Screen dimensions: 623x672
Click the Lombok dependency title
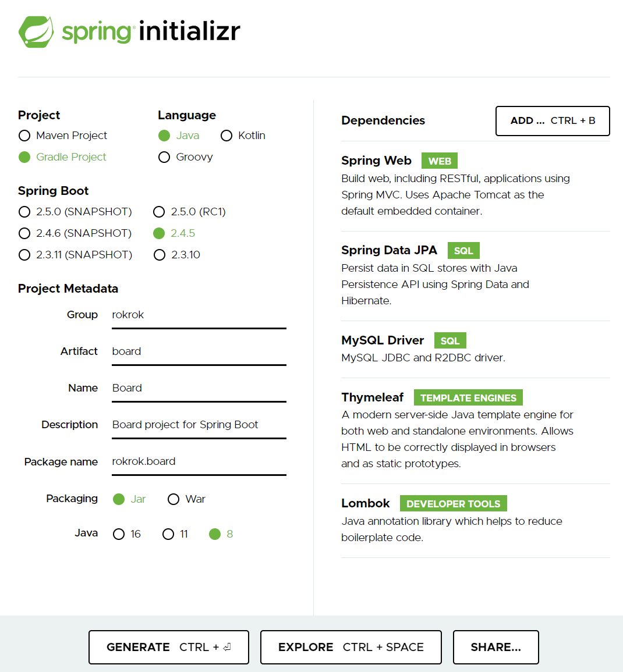click(x=365, y=503)
